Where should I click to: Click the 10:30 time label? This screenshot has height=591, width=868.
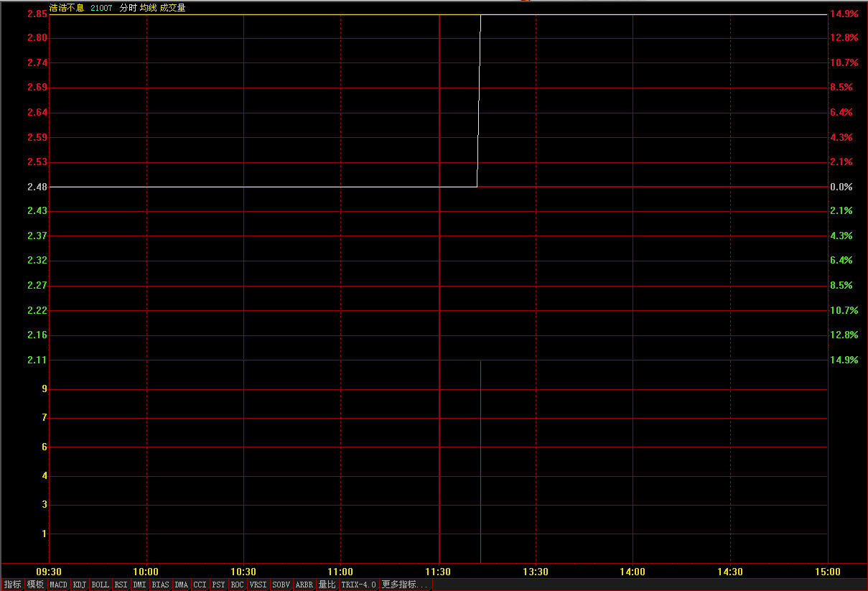243,572
